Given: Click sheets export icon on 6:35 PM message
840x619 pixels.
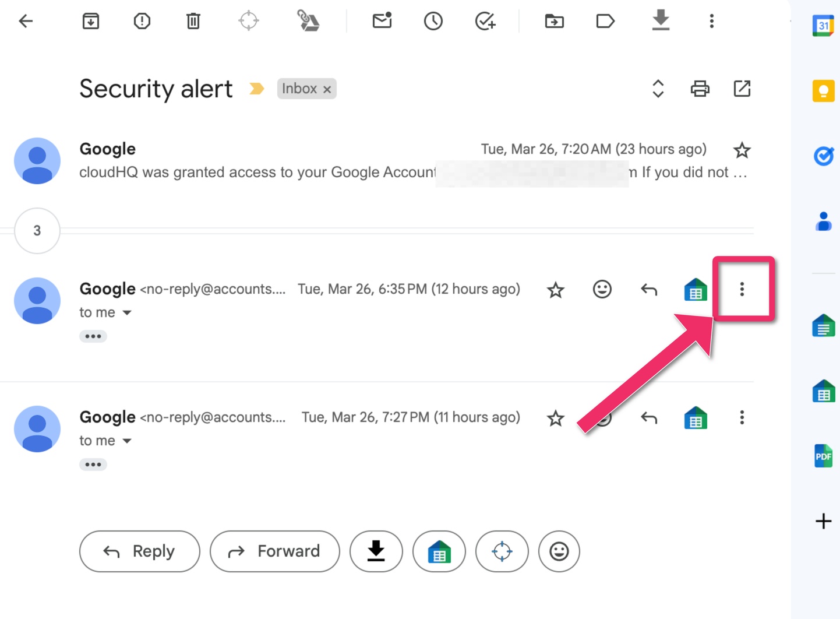Looking at the screenshot, I should click(696, 290).
